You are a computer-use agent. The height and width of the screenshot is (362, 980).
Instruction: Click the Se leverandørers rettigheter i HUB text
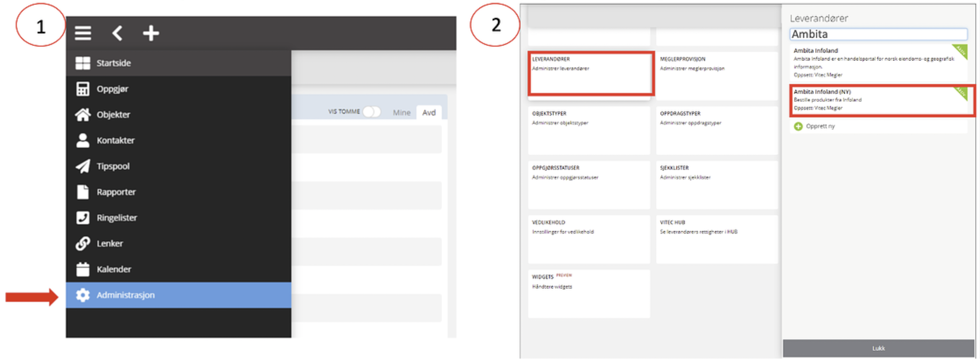point(699,232)
